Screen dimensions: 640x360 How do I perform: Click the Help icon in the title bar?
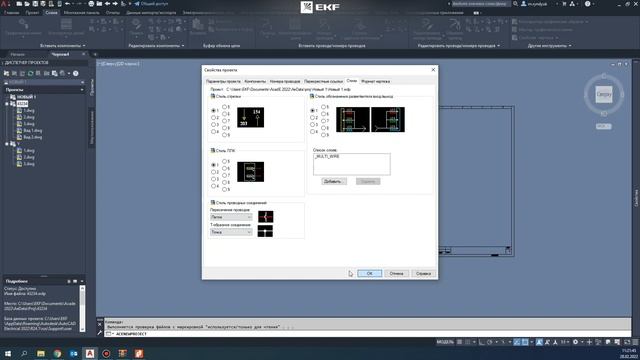click(588, 4)
